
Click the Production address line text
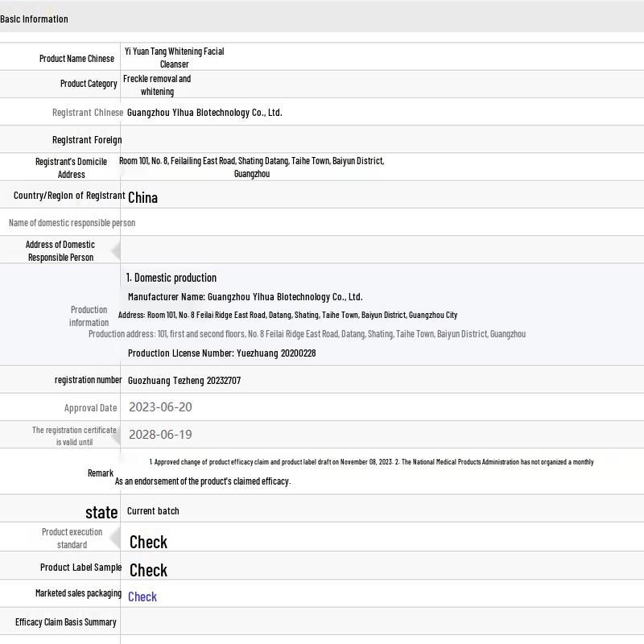tap(307, 334)
